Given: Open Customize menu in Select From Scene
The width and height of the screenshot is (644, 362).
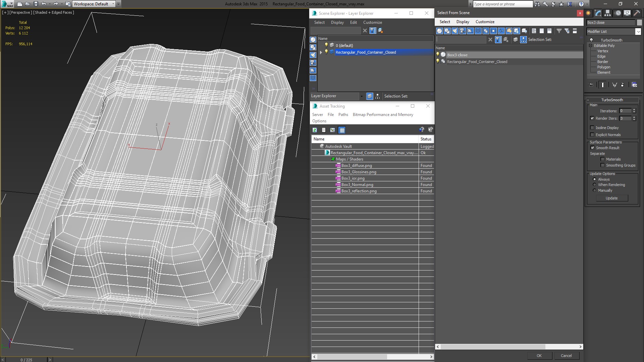Looking at the screenshot, I should point(485,22).
